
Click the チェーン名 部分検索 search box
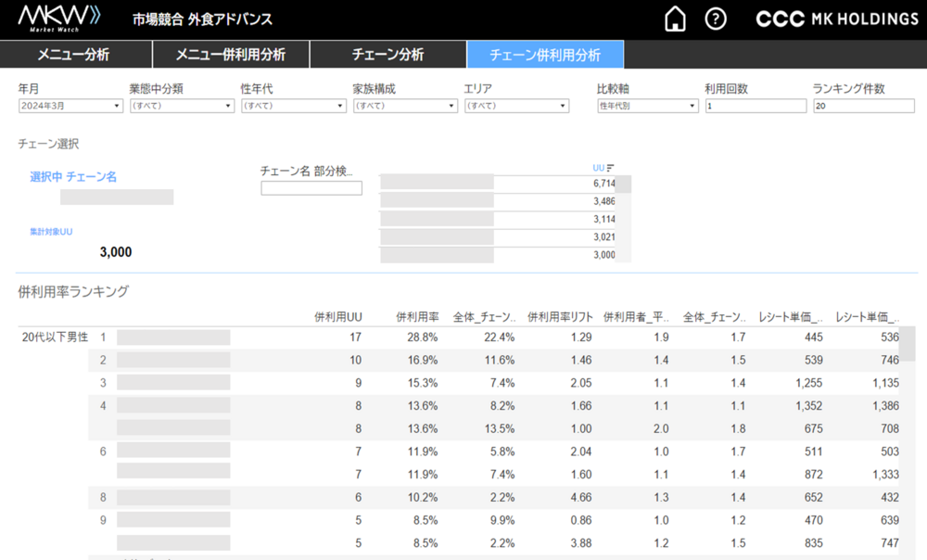pyautogui.click(x=311, y=188)
